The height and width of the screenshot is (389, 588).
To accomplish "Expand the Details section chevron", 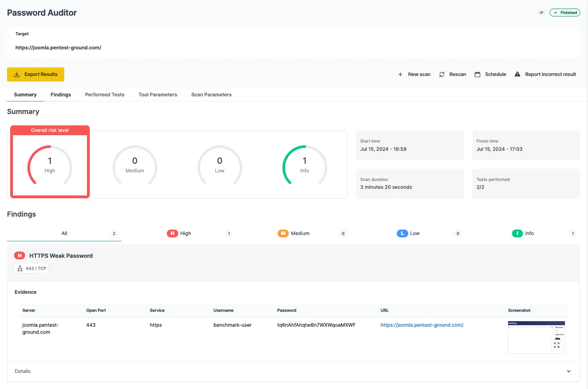I will click(569, 371).
